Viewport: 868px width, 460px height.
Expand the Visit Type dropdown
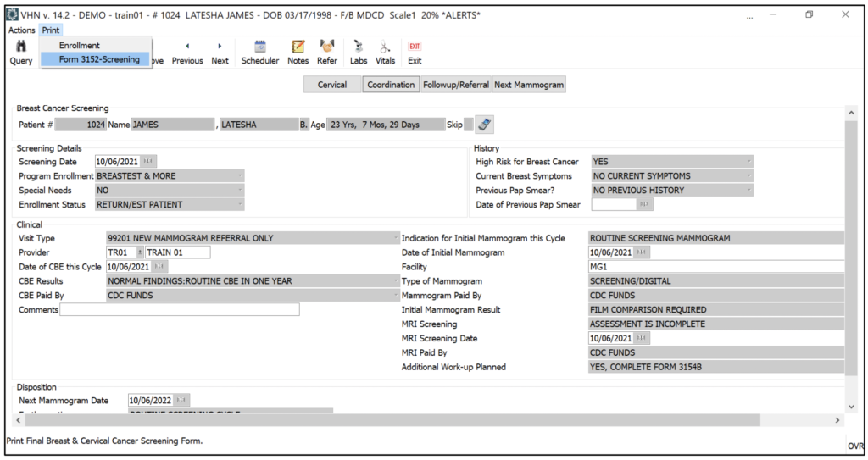click(x=396, y=238)
